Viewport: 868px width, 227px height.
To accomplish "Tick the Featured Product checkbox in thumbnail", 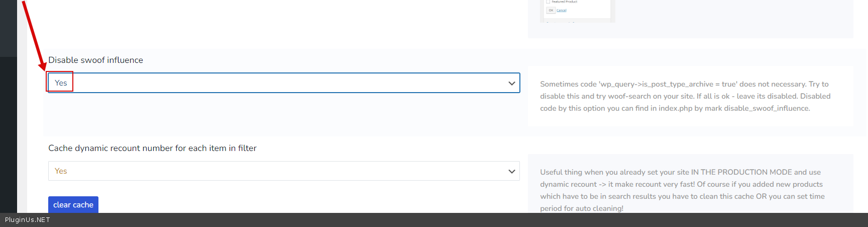I will [x=548, y=2].
